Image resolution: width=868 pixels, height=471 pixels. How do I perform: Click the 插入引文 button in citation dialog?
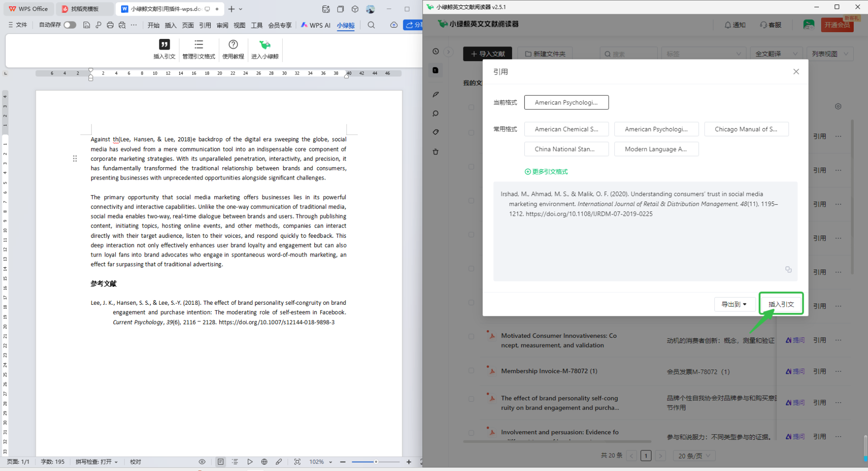(781, 304)
